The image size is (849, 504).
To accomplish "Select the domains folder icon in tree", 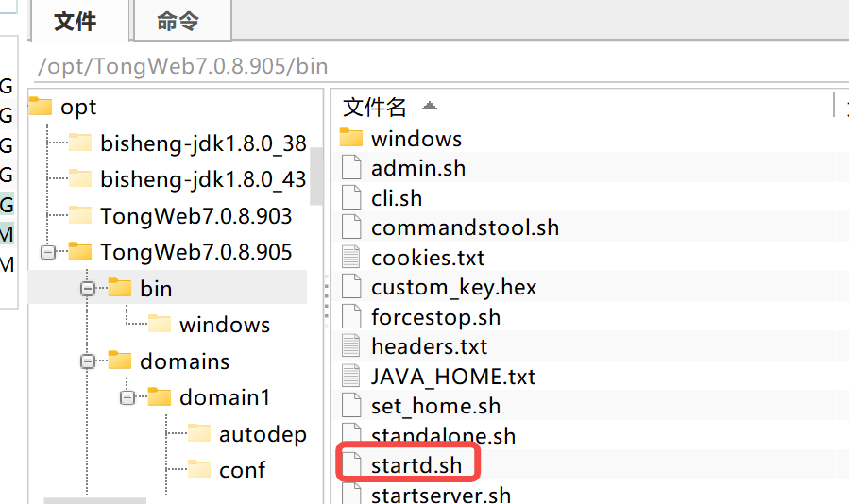I will [x=120, y=360].
